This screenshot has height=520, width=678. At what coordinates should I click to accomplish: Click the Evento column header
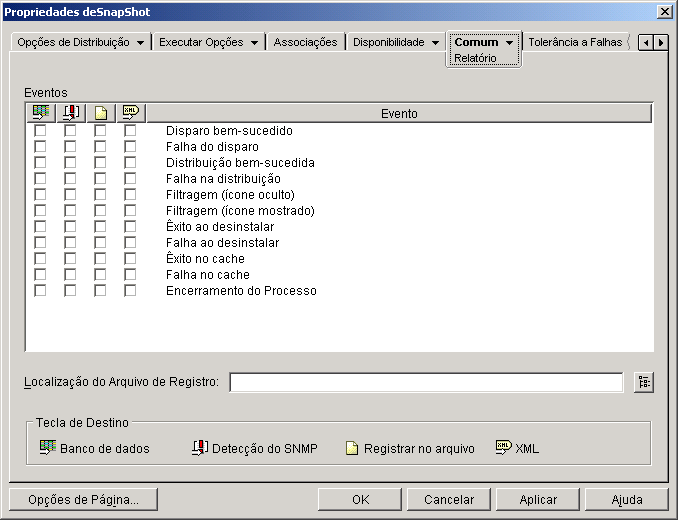tap(399, 113)
